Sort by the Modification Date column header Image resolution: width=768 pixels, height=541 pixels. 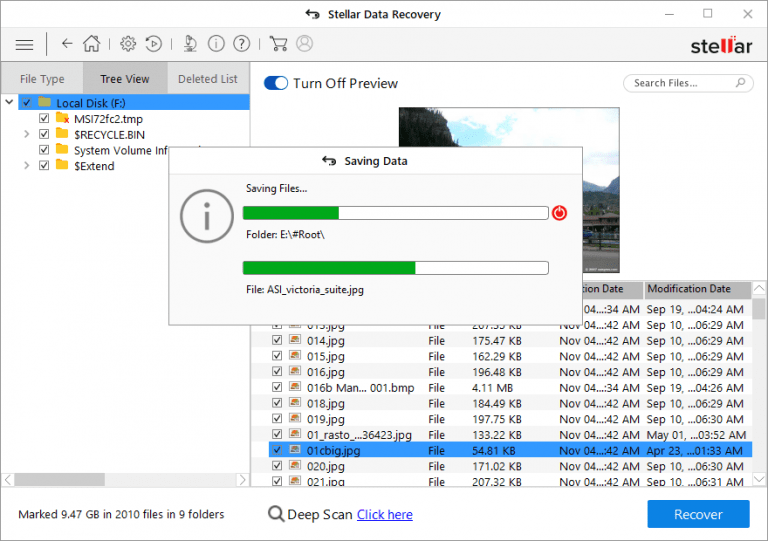[x=697, y=289]
